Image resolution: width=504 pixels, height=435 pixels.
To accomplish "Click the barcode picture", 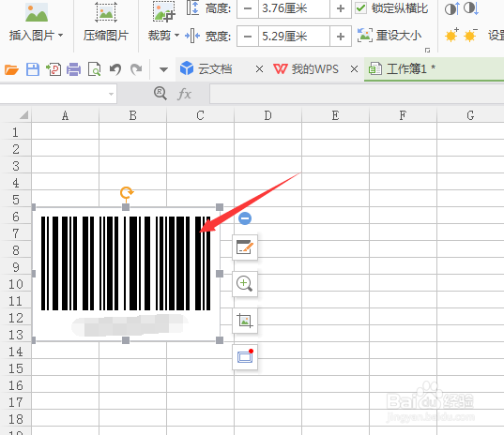I will pyautogui.click(x=126, y=274).
